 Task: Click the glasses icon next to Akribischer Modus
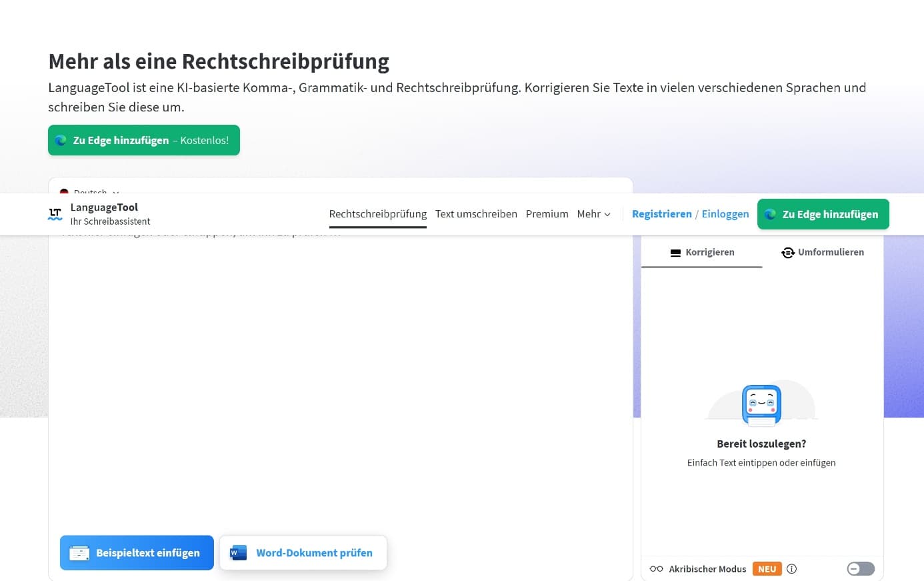[655, 568]
